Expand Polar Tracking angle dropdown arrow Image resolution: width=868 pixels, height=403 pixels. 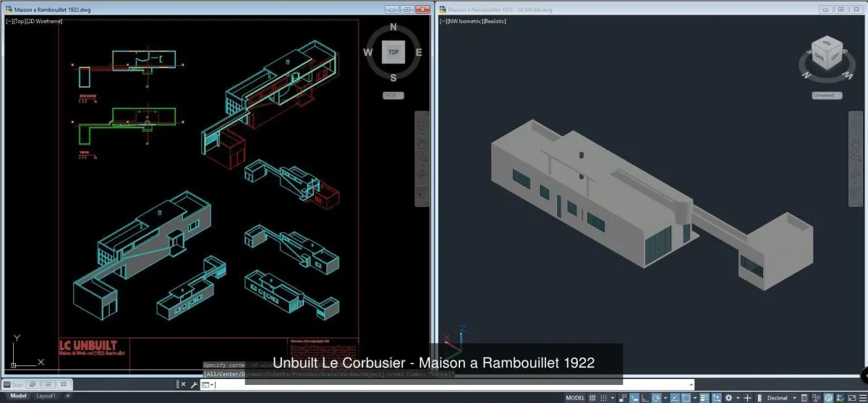[x=665, y=397]
